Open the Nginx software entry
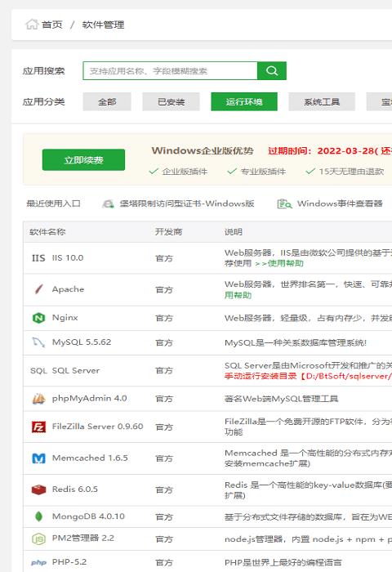 [x=65, y=317]
